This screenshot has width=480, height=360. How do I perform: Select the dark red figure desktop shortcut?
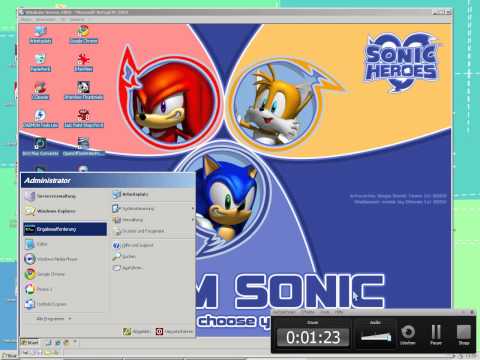[x=83, y=119]
